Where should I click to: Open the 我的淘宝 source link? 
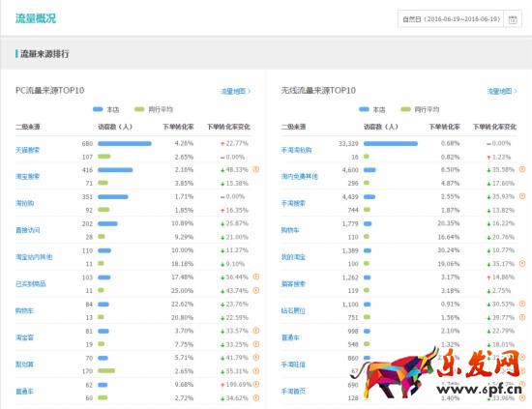pyautogui.click(x=293, y=257)
